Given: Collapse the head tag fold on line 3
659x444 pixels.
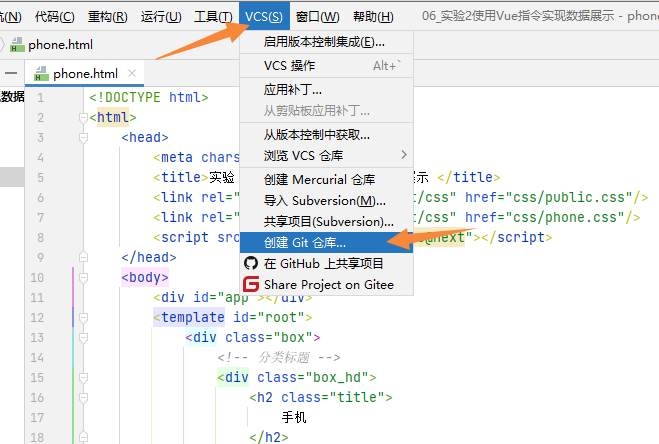Looking at the screenshot, I should (x=83, y=137).
